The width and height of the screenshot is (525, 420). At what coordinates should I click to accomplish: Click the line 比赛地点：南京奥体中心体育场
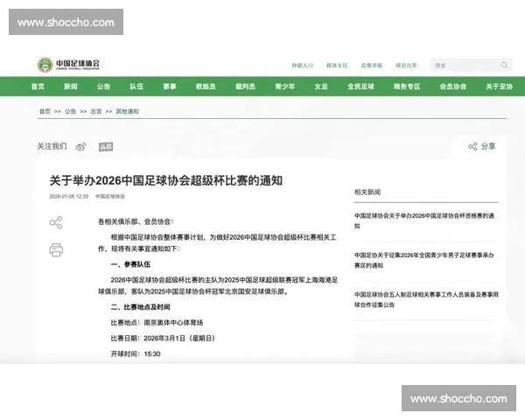click(157, 323)
